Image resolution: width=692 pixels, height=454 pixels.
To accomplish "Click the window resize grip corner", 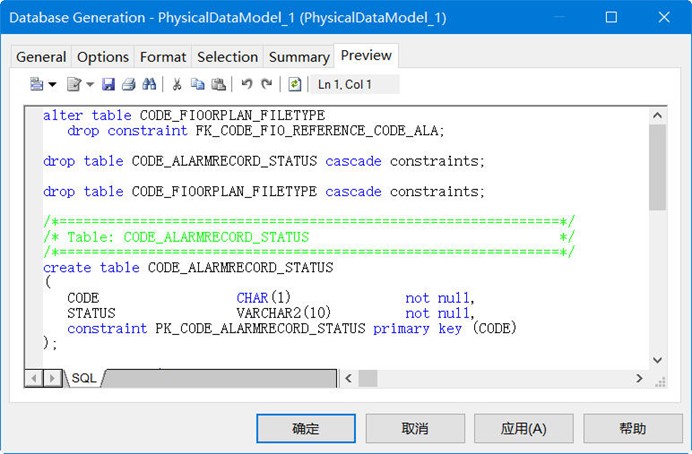I will click(660, 382).
